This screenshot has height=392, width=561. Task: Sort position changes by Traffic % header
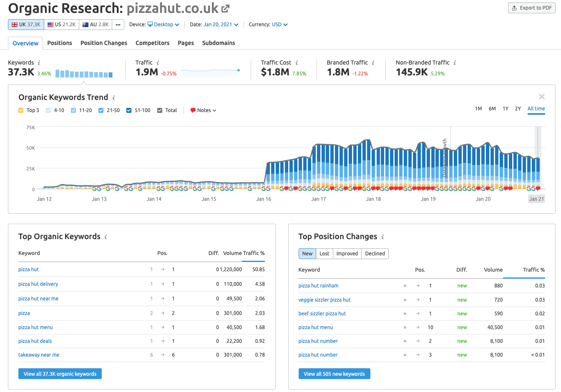[x=534, y=270]
